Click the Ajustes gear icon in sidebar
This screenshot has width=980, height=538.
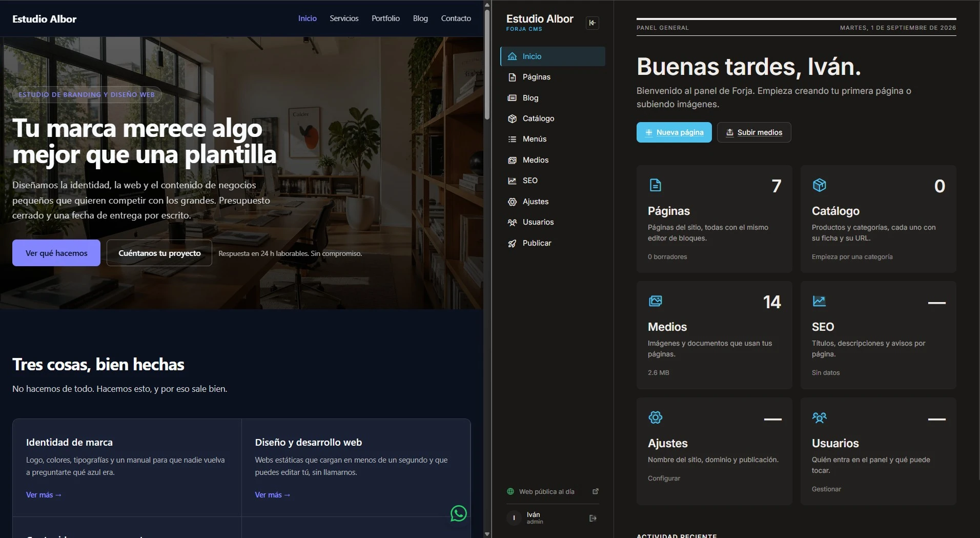pos(512,202)
